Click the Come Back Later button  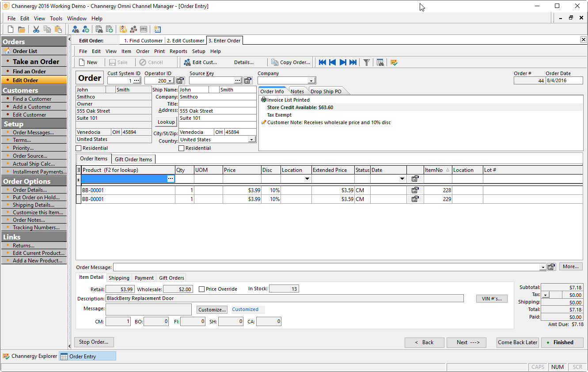click(518, 342)
